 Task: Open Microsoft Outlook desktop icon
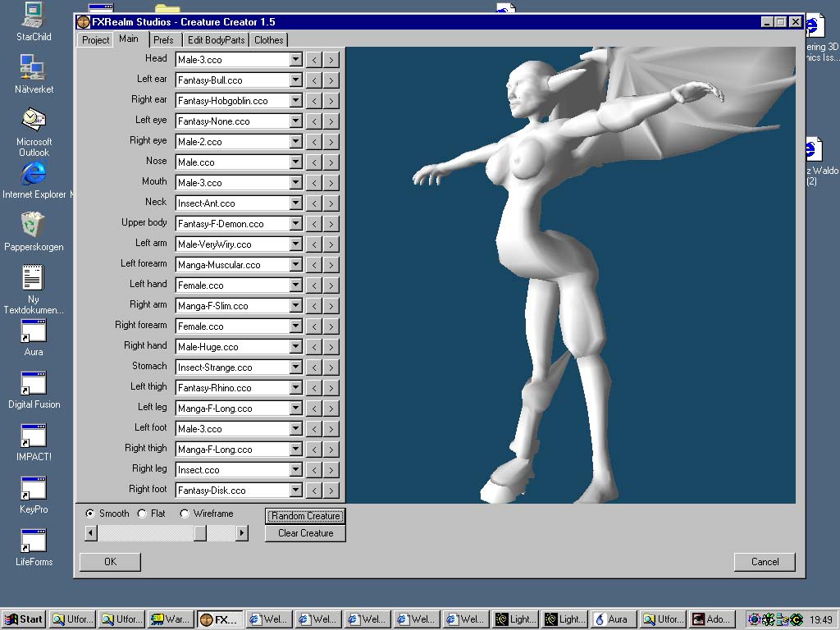[34, 121]
